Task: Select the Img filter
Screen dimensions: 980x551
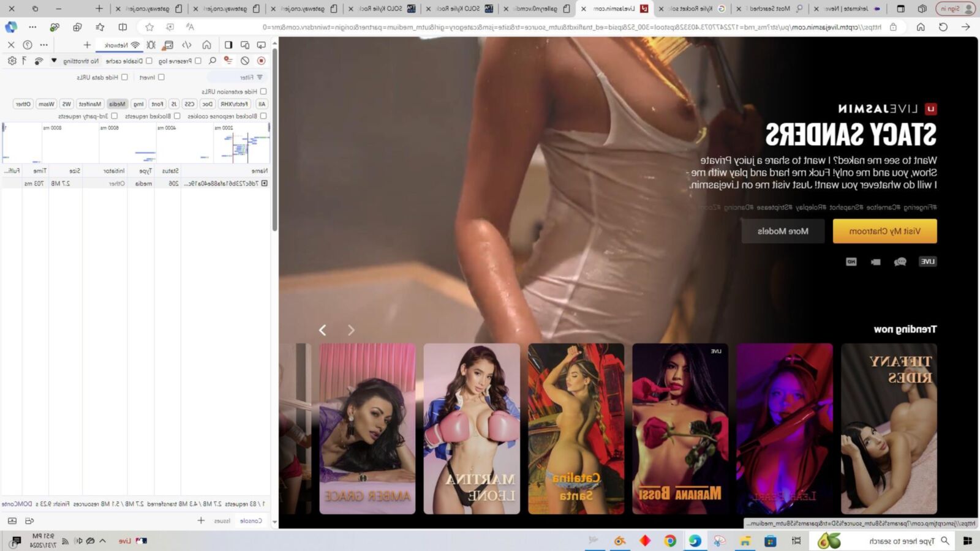Action: 139,104
